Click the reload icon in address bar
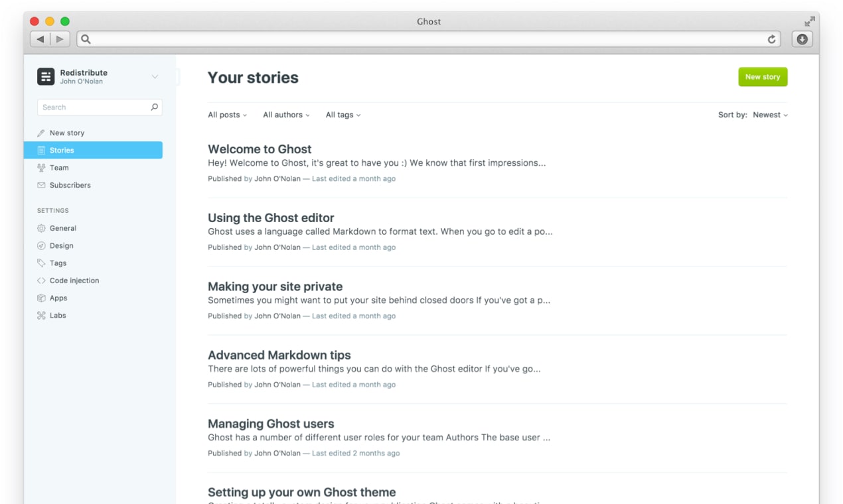The image size is (843, 504). [x=771, y=39]
